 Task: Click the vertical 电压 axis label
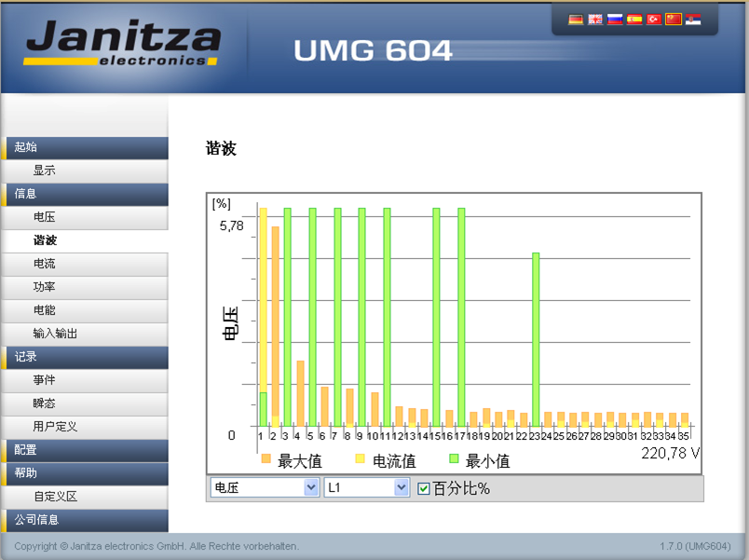230,323
